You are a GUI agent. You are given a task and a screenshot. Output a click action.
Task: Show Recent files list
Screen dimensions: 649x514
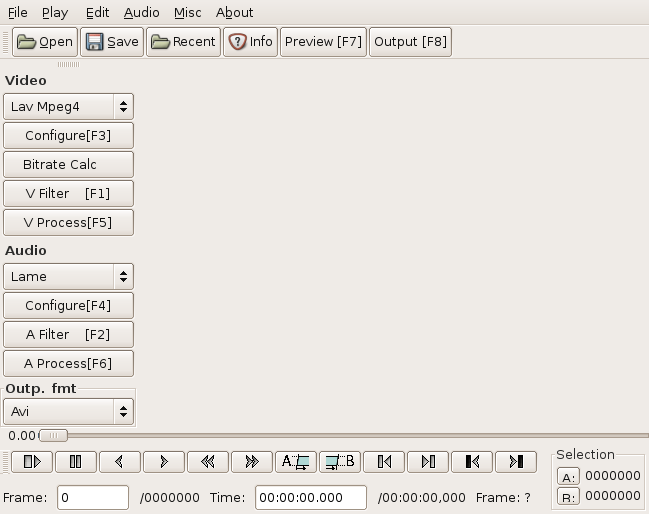183,42
